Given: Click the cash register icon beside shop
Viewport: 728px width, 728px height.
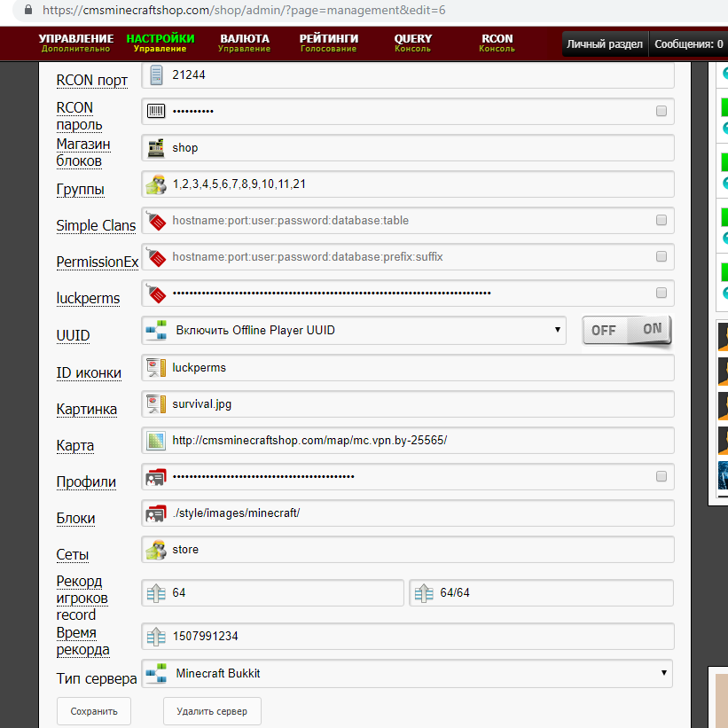Looking at the screenshot, I should coord(157,148).
